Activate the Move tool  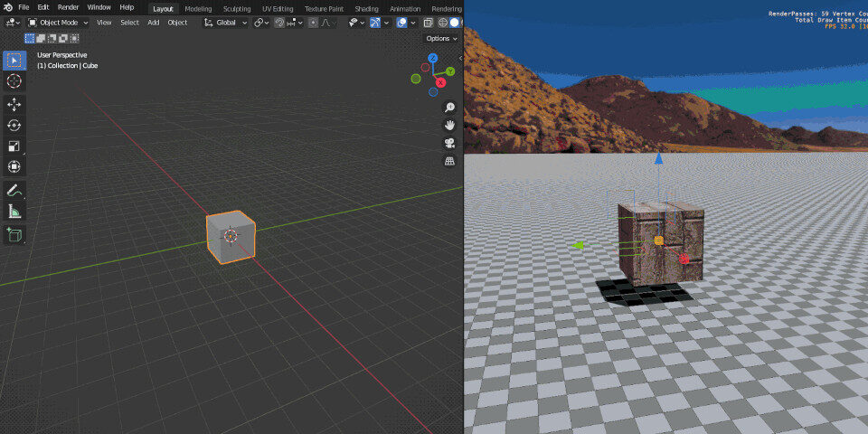[x=14, y=105]
